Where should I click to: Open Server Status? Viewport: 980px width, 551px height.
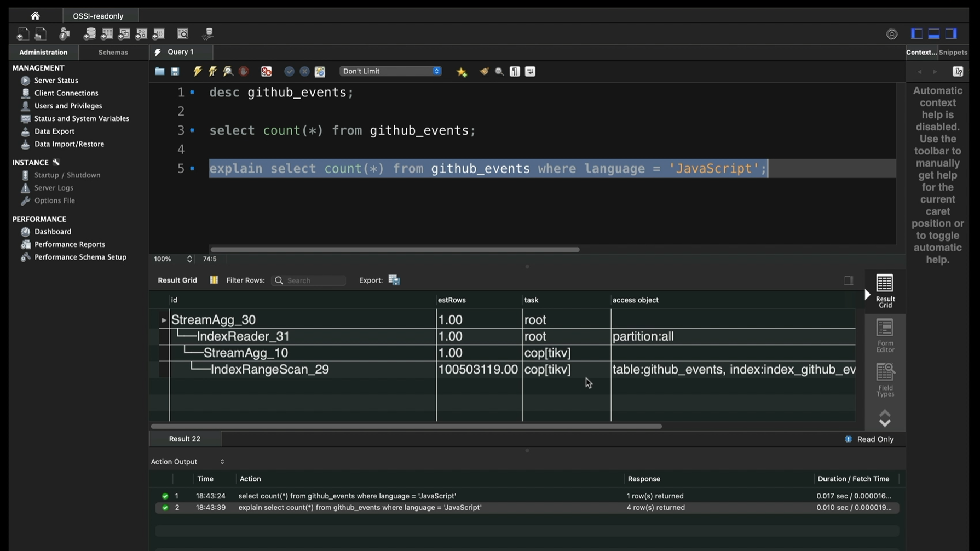coord(56,81)
